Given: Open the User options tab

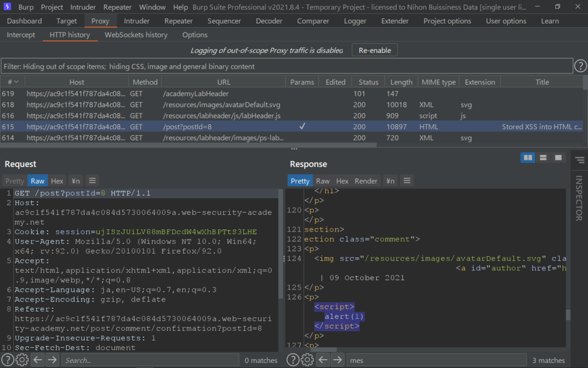Looking at the screenshot, I should [x=506, y=21].
